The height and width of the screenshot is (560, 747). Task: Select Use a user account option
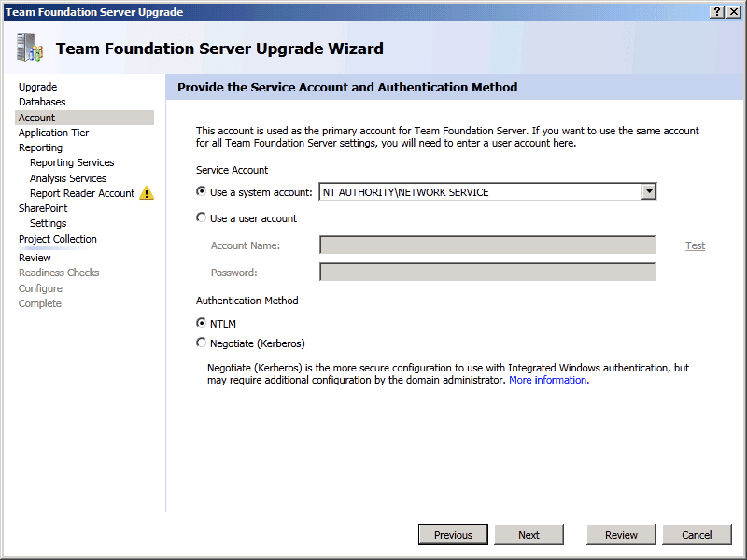(x=202, y=218)
